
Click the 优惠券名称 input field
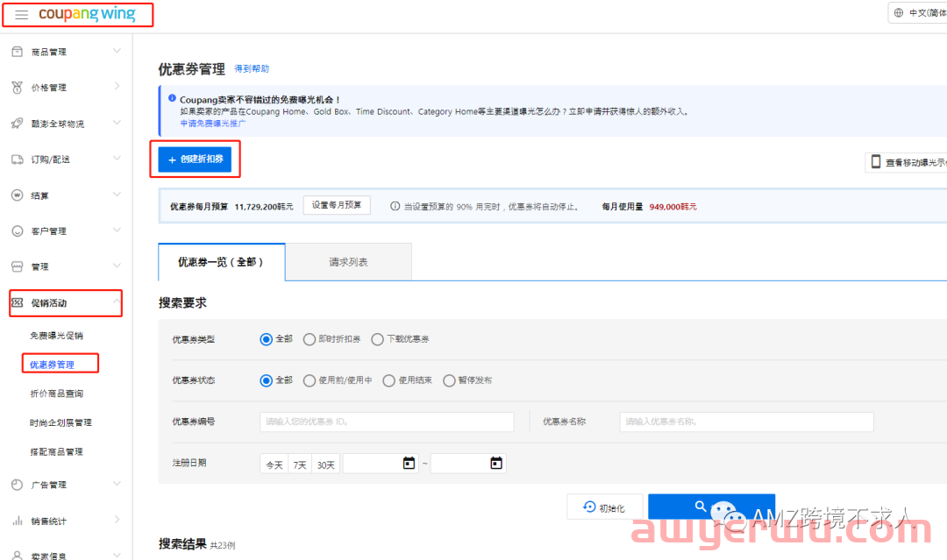(x=746, y=422)
